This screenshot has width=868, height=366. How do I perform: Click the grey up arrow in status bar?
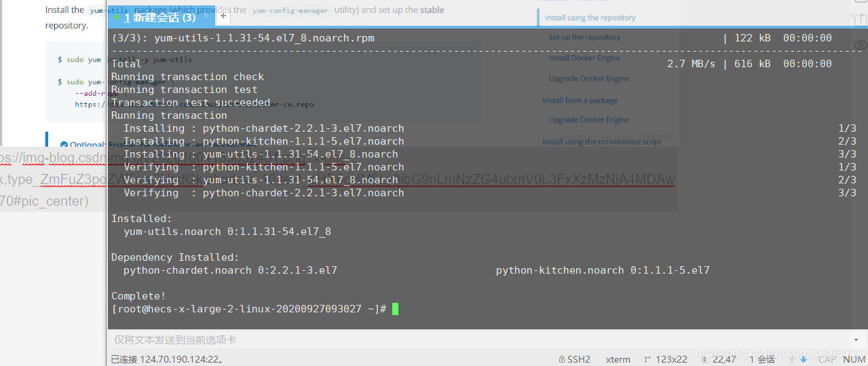[791, 359]
